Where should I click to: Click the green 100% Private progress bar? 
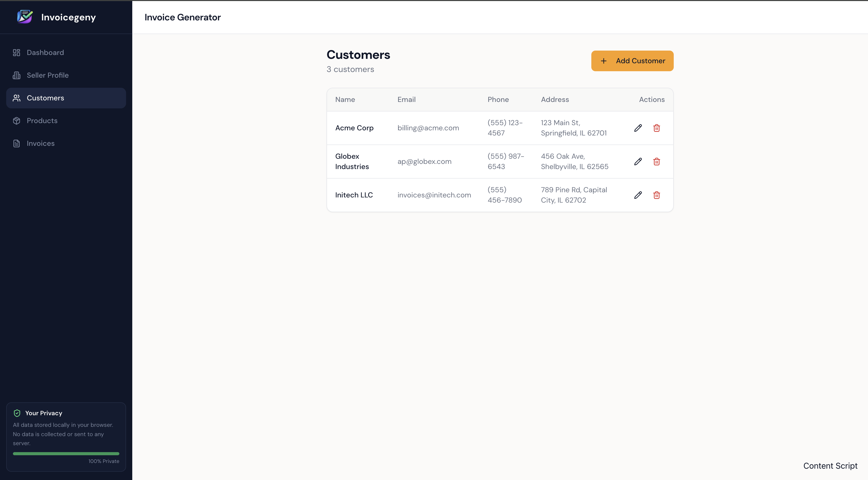[x=66, y=453]
